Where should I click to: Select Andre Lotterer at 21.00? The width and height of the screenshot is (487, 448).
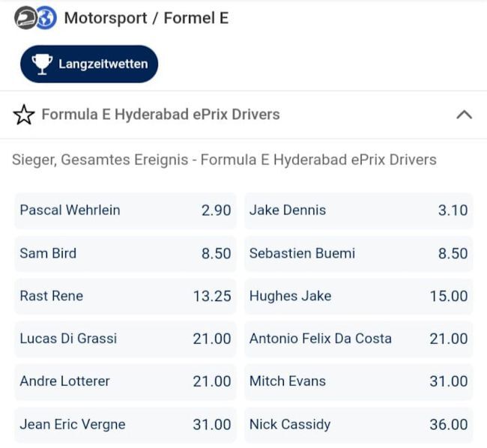click(x=125, y=381)
